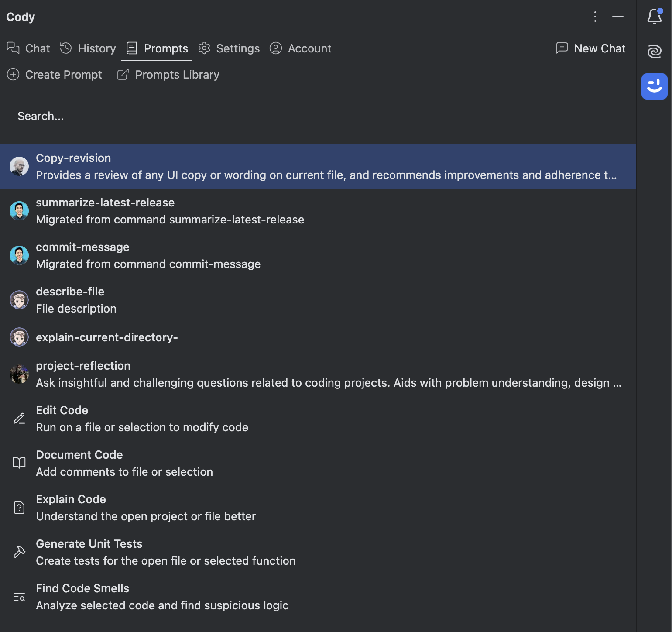Click the 'Provides a review of any UI copy' description

pos(326,175)
